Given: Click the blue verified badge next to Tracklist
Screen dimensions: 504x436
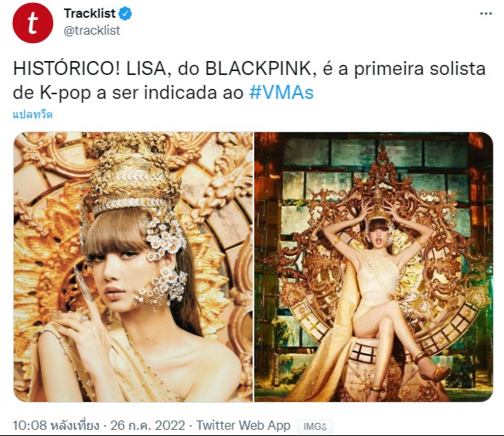Looking at the screenshot, I should [x=126, y=14].
